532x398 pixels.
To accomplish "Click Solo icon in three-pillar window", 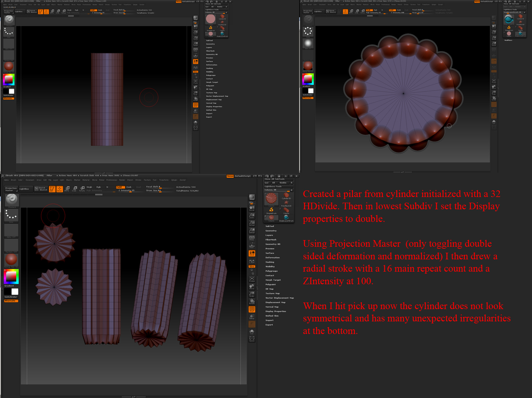I will click(252, 332).
